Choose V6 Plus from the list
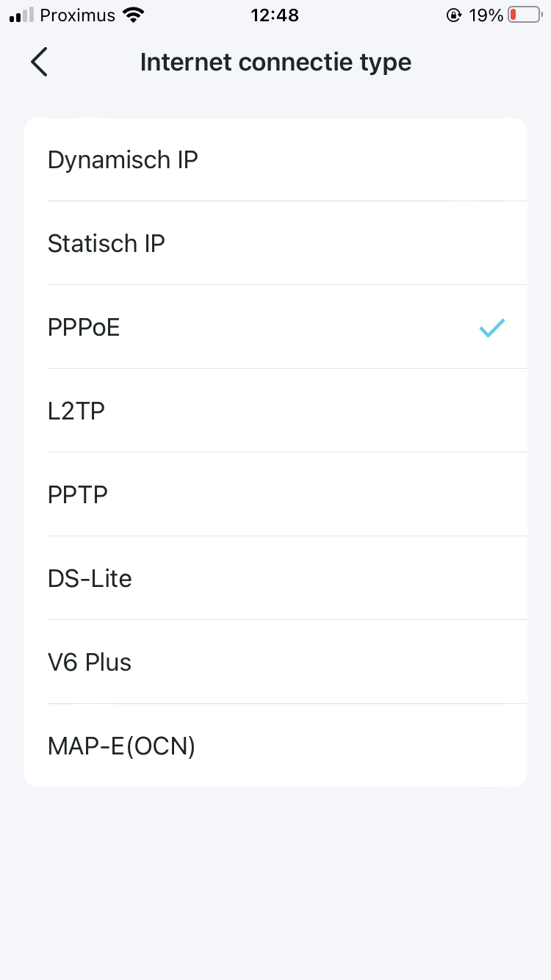The height and width of the screenshot is (980, 551). [90, 662]
